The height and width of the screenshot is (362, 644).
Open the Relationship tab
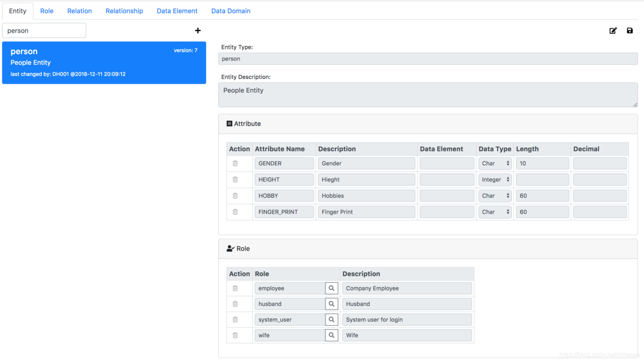click(124, 11)
